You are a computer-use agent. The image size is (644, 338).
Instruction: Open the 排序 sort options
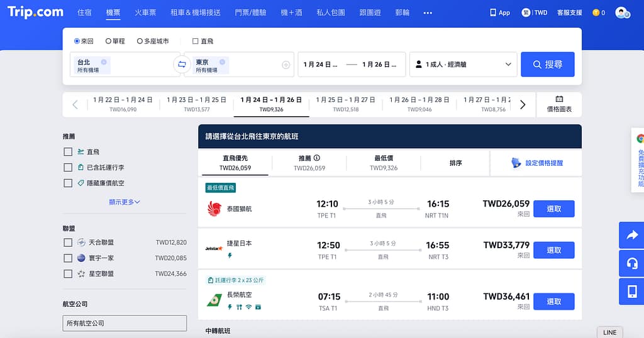455,163
